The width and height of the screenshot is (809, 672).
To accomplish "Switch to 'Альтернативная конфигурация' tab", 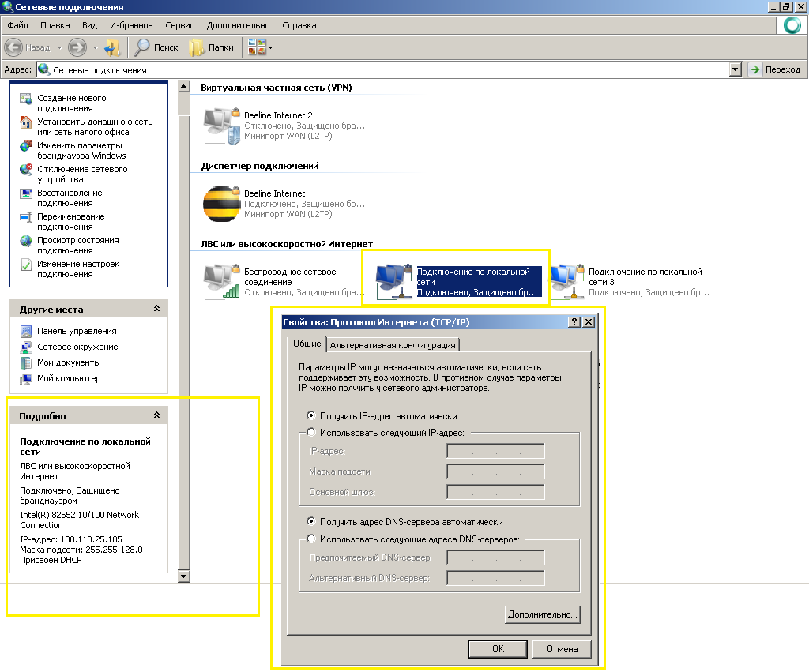I will [393, 345].
